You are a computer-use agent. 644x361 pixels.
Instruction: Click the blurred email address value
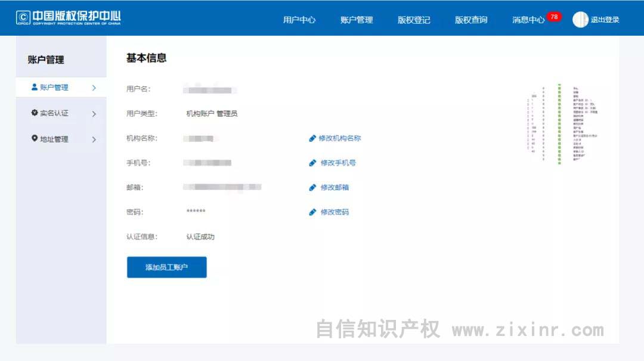pyautogui.click(x=222, y=187)
